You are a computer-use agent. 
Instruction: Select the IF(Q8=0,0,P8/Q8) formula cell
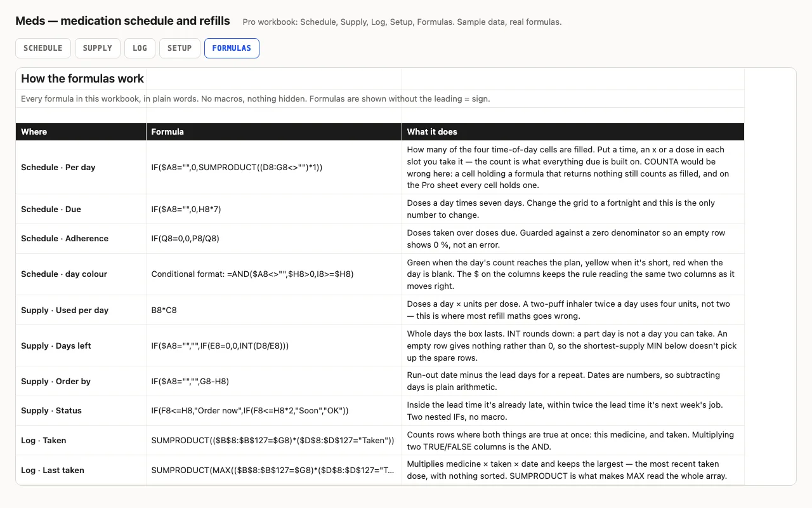274,239
